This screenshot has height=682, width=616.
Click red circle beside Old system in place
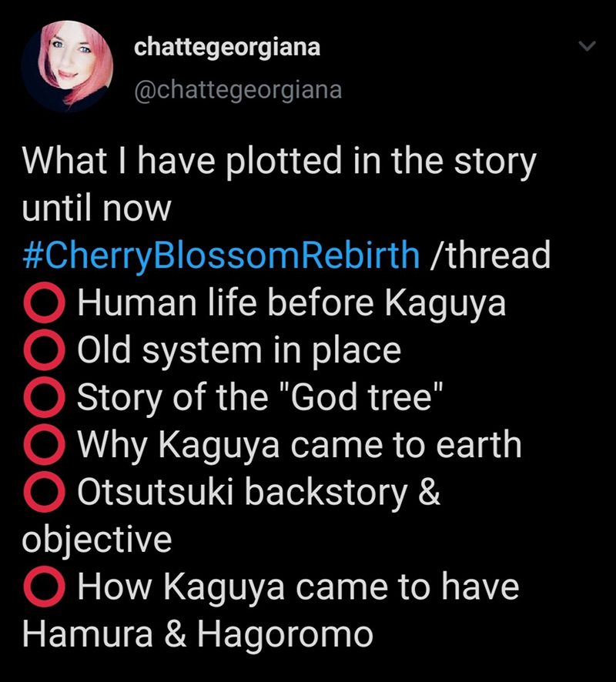44,351
